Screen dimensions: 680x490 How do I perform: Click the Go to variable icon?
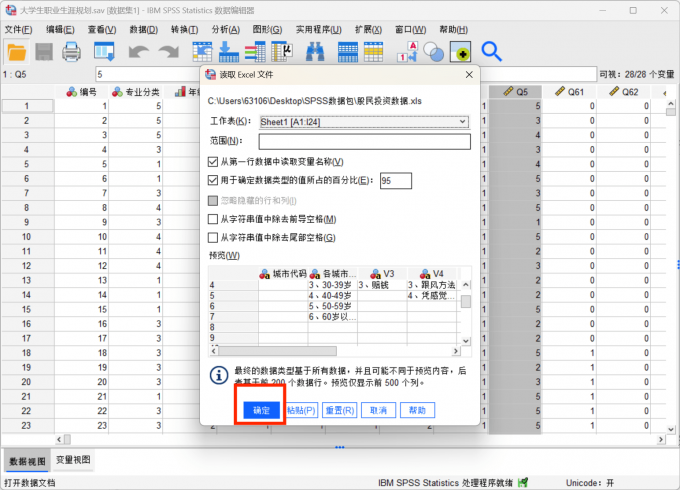pos(229,52)
